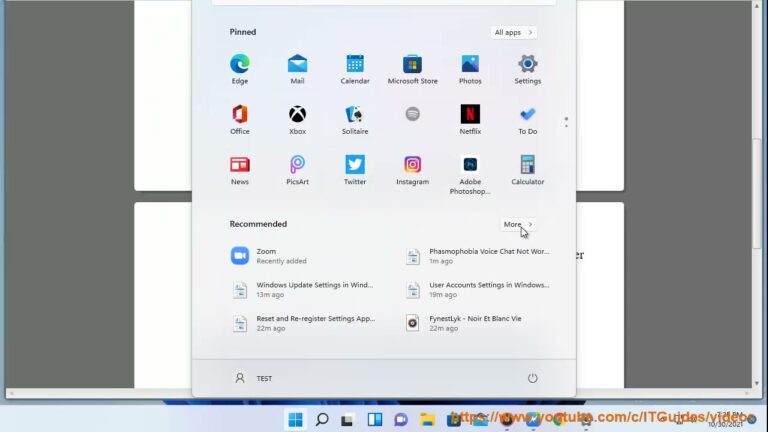The width and height of the screenshot is (768, 432).
Task: Open Adobe Photoshop Express
Action: click(x=470, y=175)
